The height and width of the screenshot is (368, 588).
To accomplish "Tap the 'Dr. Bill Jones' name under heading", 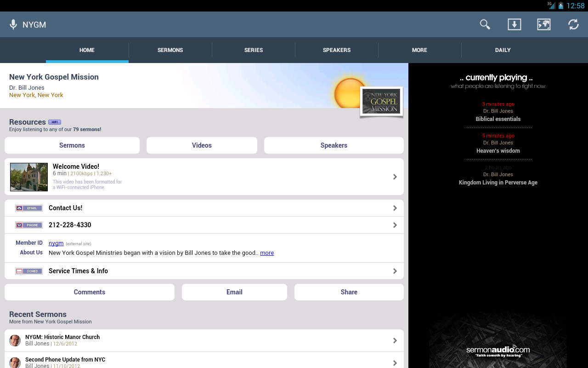I will click(27, 88).
